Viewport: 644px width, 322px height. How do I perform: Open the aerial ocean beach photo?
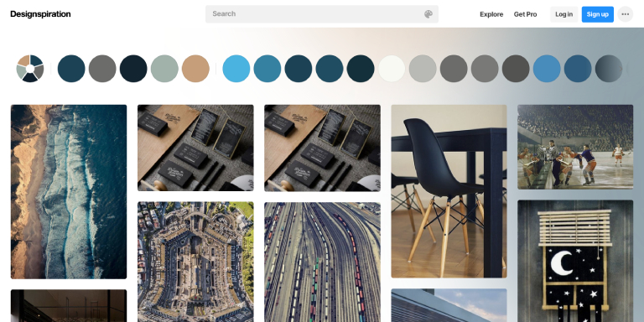pos(69,192)
